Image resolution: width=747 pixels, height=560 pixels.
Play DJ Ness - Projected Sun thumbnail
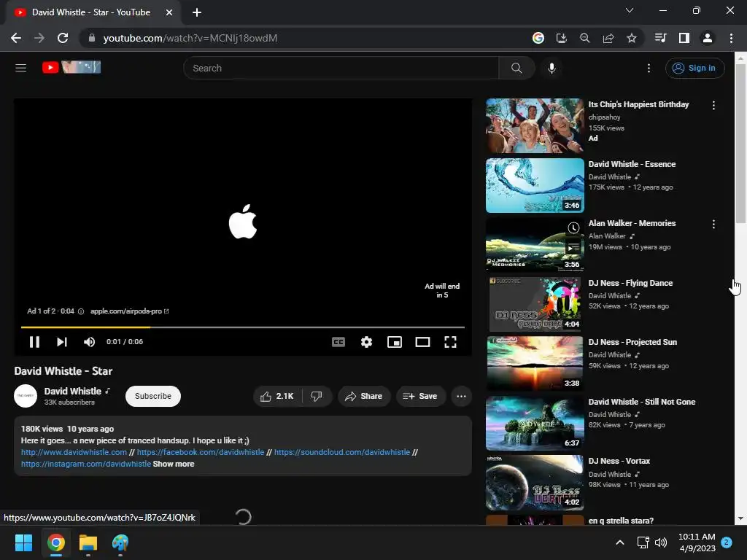coord(535,363)
